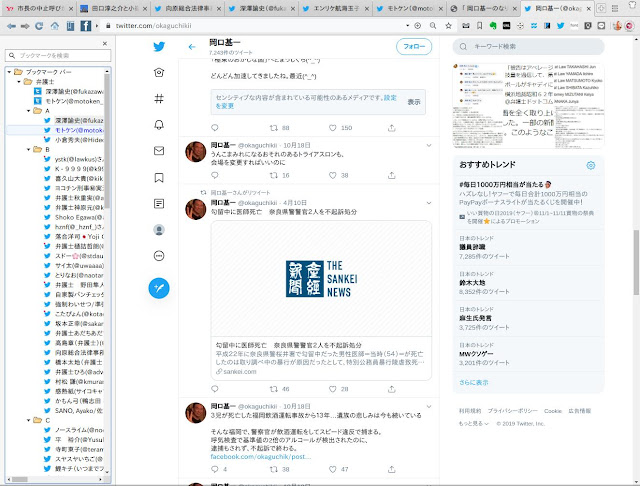
Task: Collapse bookmark folder B
Action: point(29,149)
